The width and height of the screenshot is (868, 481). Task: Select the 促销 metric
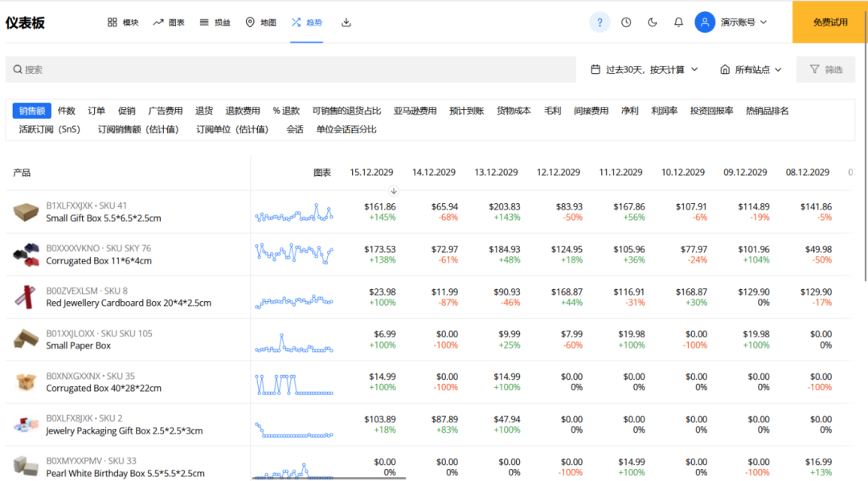(127, 111)
